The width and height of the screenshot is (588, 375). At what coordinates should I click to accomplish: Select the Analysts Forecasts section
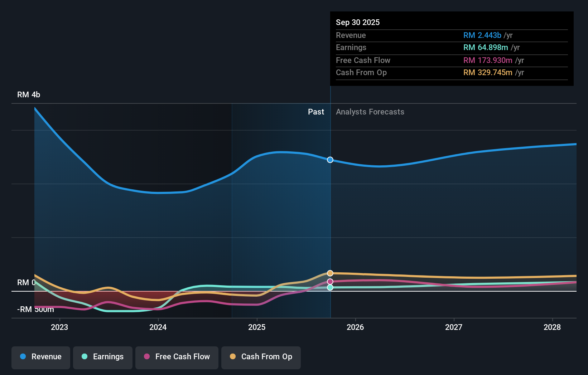point(370,112)
